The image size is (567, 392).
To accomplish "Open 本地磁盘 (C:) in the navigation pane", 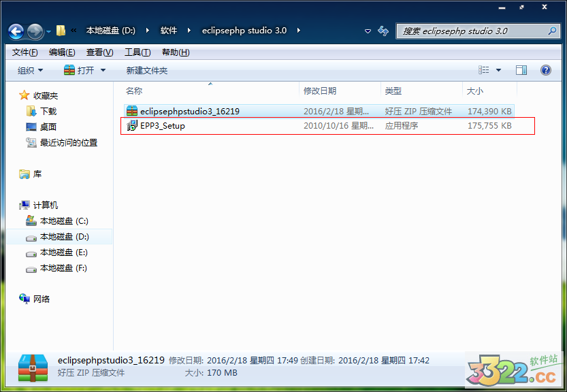I will pos(64,221).
